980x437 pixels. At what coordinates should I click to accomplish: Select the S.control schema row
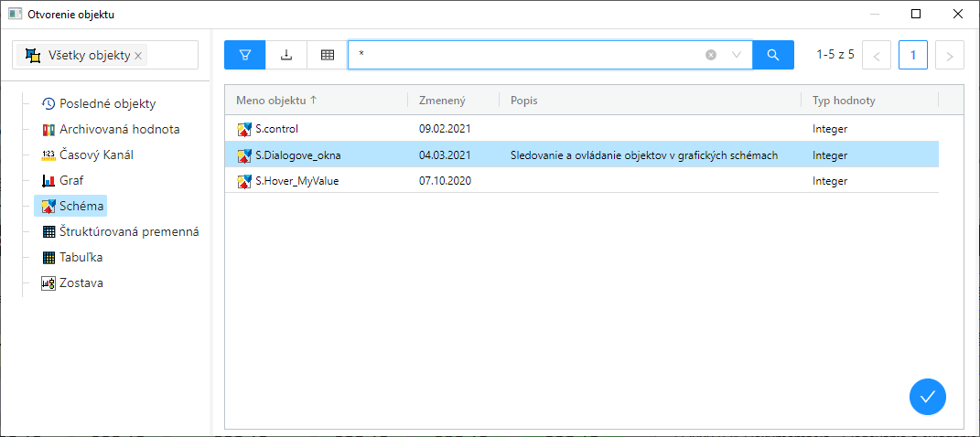coord(276,129)
